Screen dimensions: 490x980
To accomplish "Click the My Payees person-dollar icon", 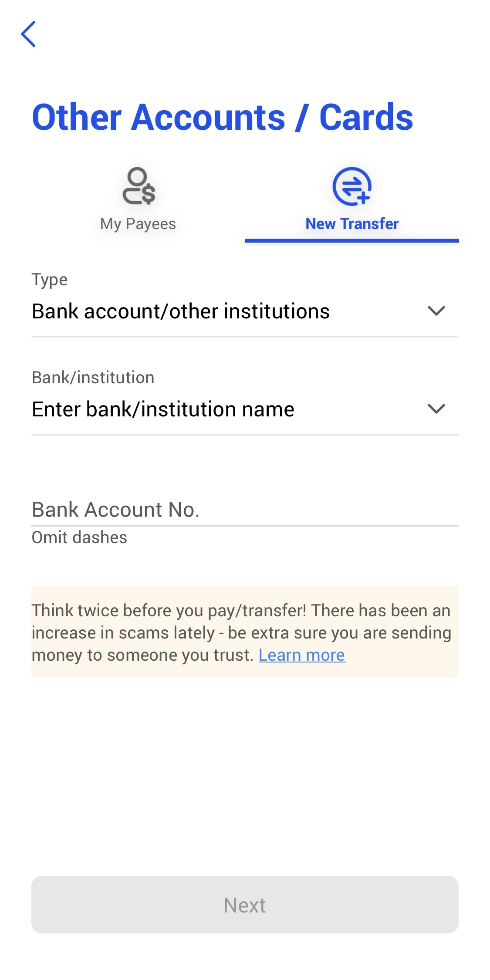I will 139,186.
